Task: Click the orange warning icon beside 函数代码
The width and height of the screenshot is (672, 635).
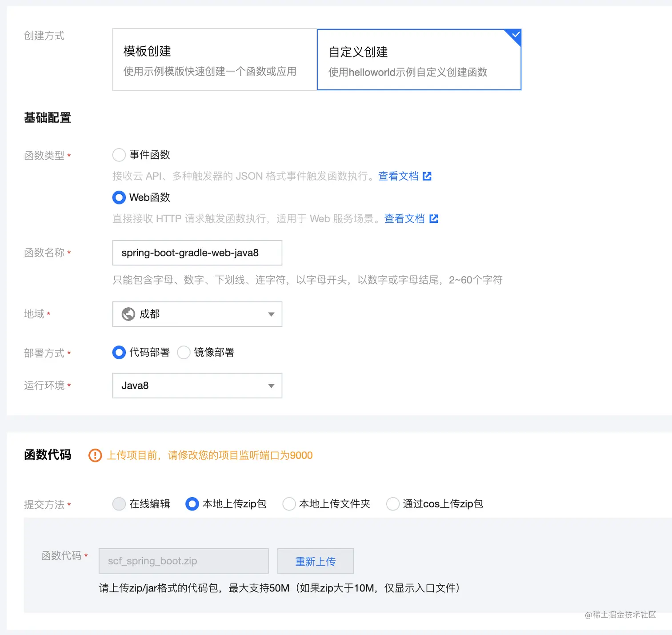Action: (x=94, y=455)
